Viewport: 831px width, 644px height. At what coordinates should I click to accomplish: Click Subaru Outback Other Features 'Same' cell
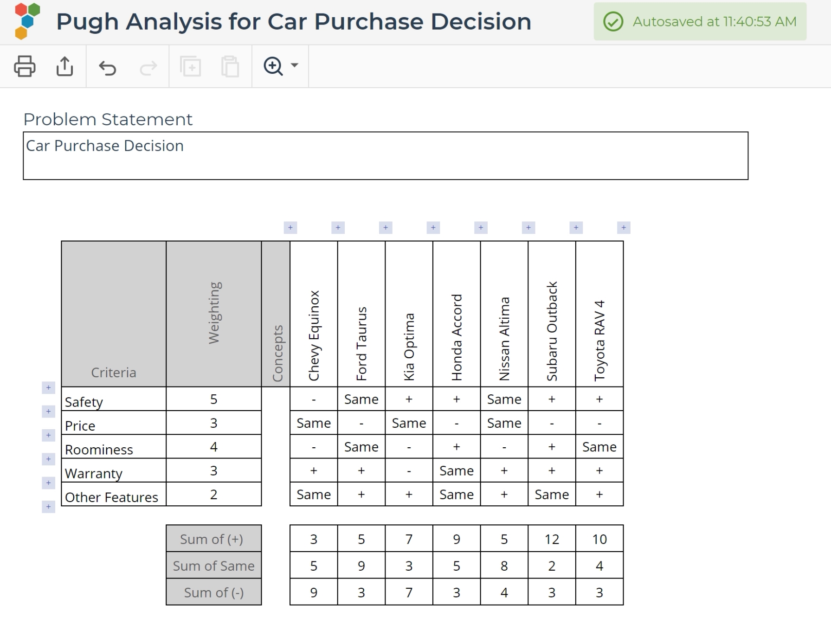click(552, 494)
